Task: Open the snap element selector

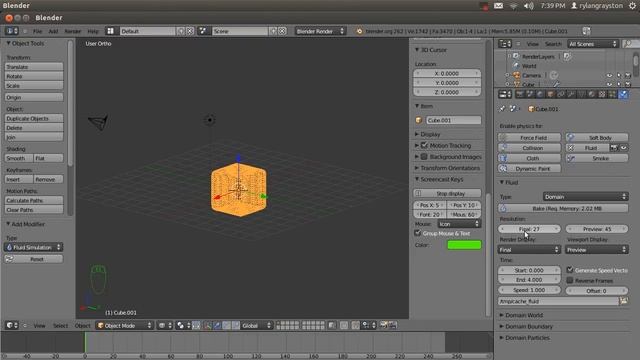Action: pos(370,325)
